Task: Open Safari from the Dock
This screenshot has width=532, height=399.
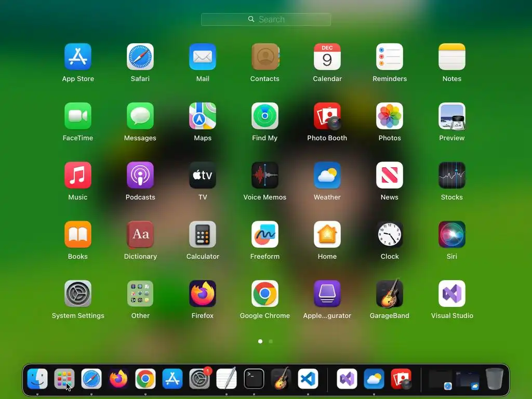Action: click(x=91, y=379)
